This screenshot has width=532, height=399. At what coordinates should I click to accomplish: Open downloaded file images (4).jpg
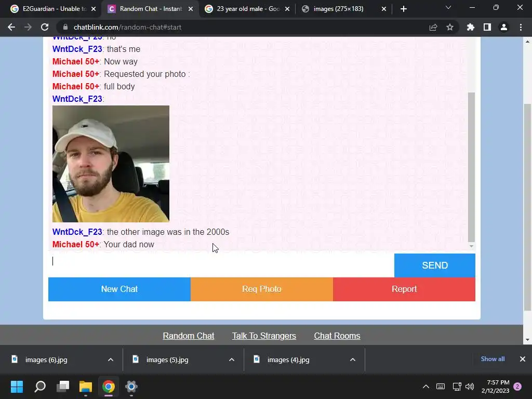pyautogui.click(x=288, y=360)
